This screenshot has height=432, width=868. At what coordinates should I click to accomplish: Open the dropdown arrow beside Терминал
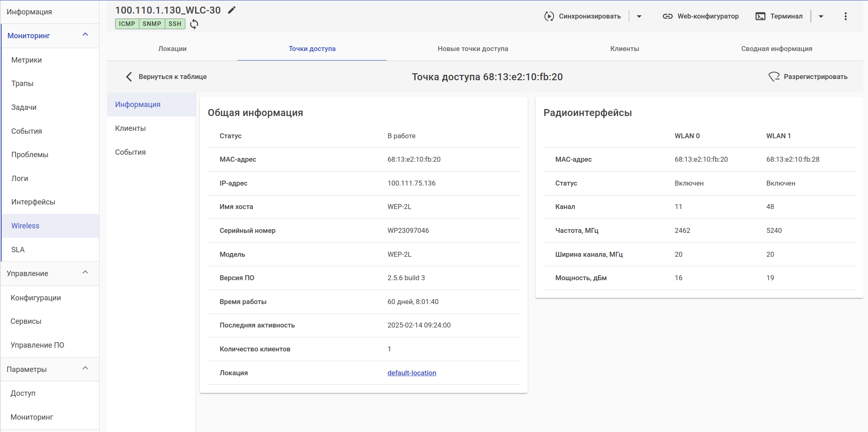[x=821, y=16]
